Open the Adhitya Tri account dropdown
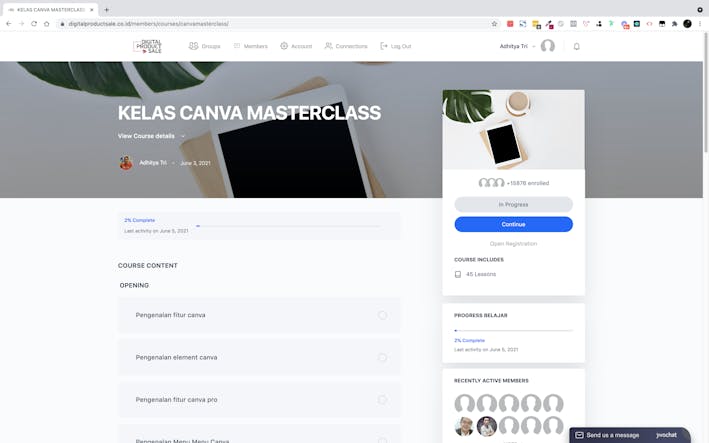The height and width of the screenshot is (443, 709). 518,46
